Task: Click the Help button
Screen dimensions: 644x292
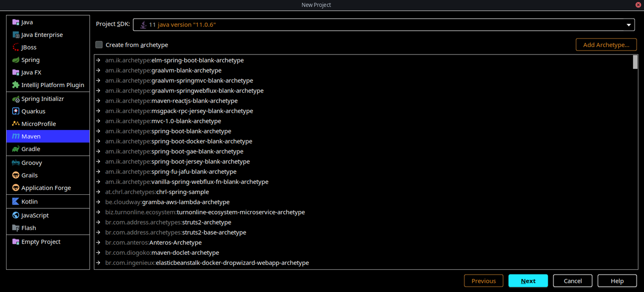Action: pos(617,281)
